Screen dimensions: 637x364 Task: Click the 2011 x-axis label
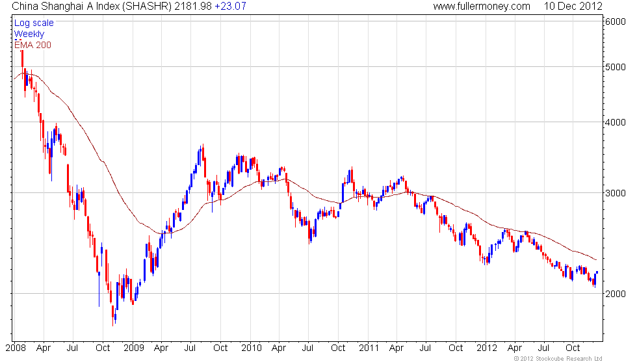(x=369, y=348)
